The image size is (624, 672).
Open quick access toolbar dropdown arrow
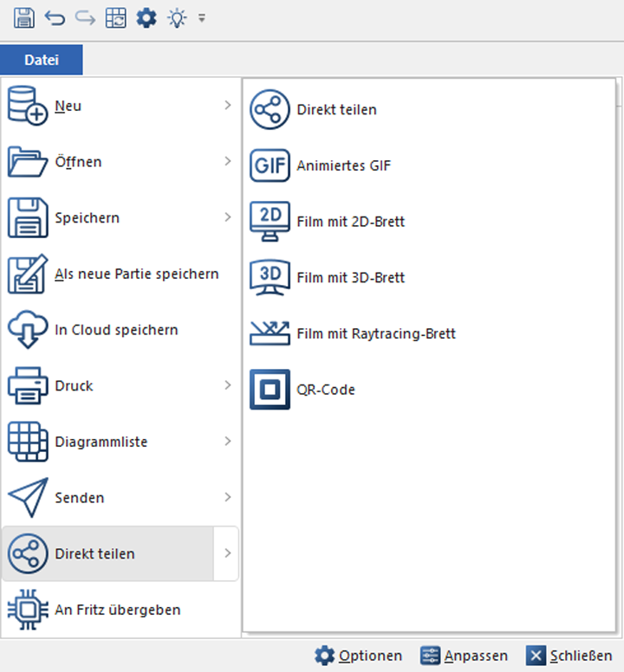202,17
